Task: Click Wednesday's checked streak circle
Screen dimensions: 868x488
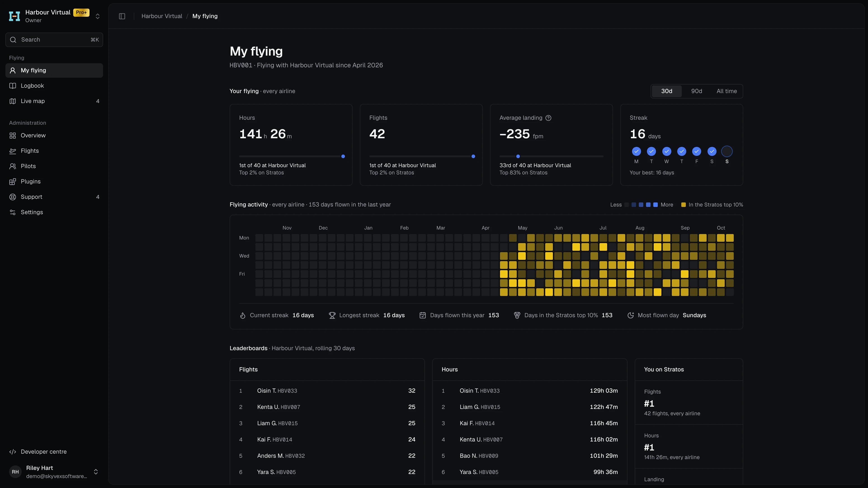Action: coord(667,152)
